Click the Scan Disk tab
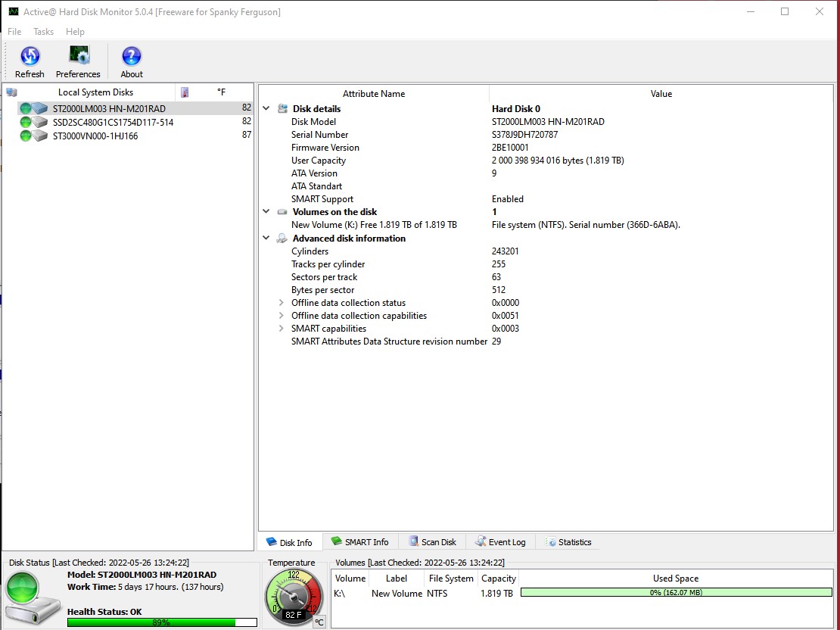Screen dimensions: 840x630 (432, 541)
